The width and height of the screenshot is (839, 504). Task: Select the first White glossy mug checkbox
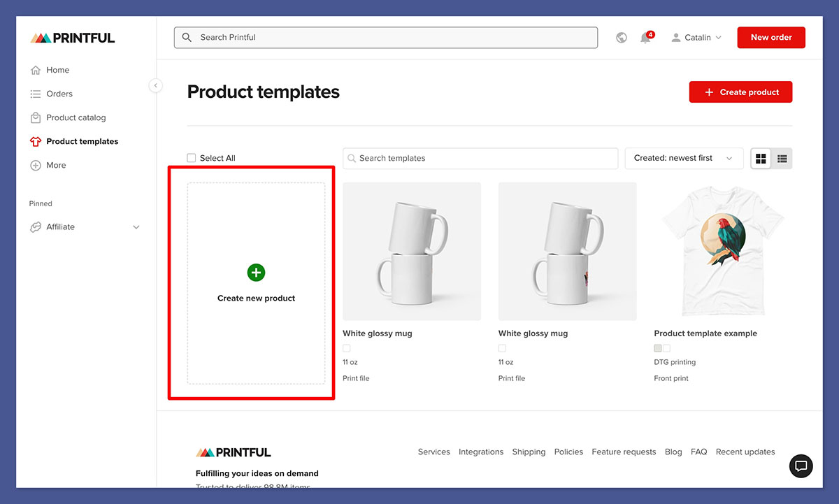pos(347,348)
